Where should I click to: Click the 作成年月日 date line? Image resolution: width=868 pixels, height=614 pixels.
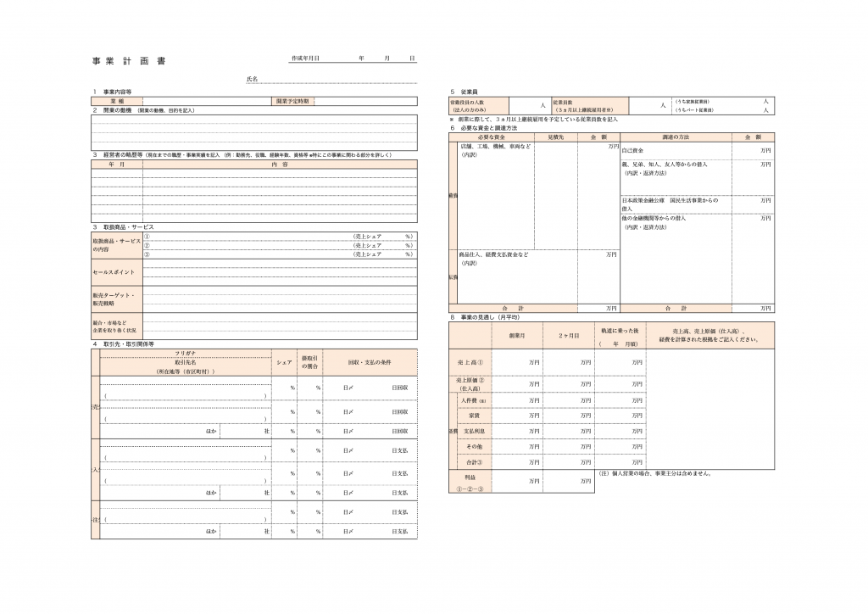click(x=366, y=59)
